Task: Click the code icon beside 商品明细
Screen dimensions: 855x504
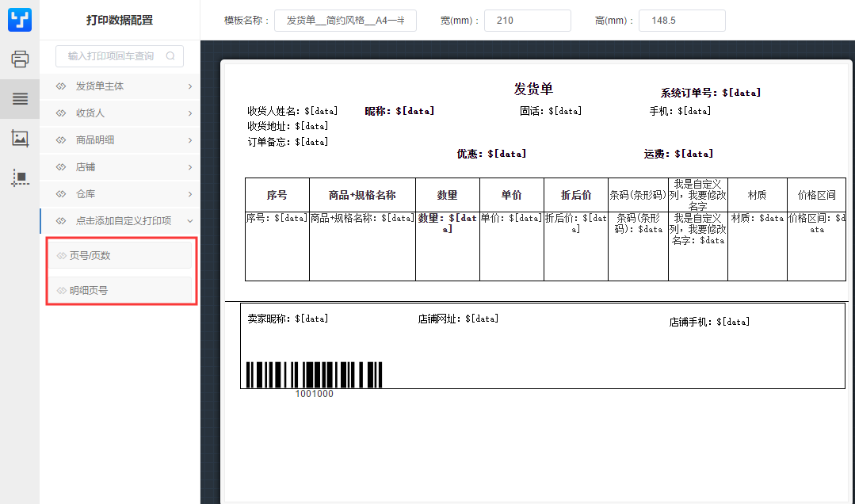Action: pyautogui.click(x=61, y=140)
